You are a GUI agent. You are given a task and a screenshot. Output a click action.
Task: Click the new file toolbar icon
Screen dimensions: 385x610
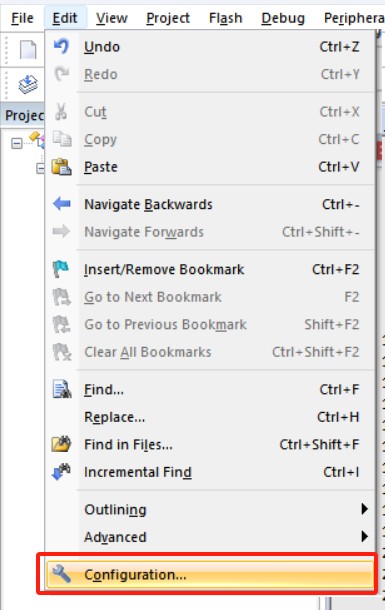click(x=28, y=50)
